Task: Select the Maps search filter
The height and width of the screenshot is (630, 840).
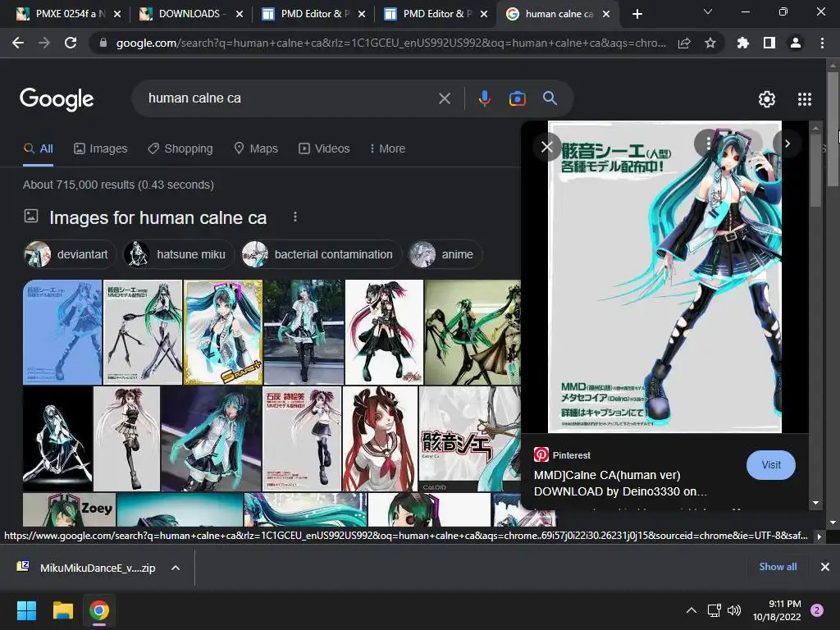Action: tap(256, 148)
